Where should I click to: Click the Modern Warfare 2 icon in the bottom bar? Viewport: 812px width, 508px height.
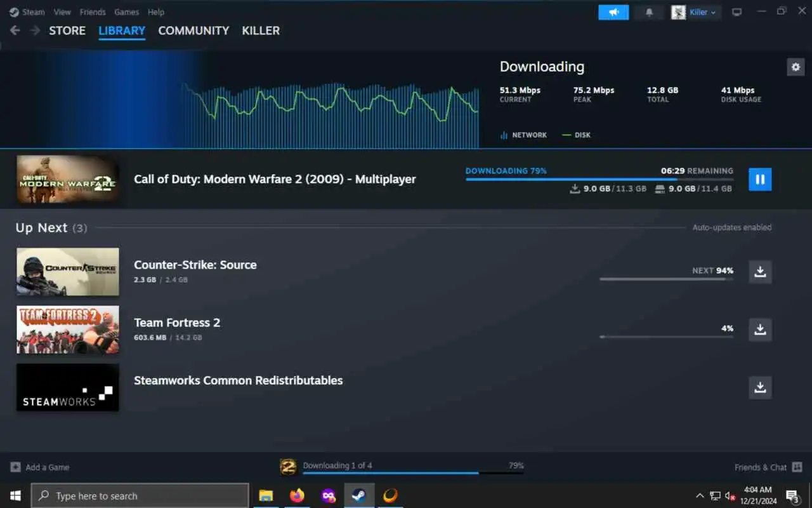point(288,467)
